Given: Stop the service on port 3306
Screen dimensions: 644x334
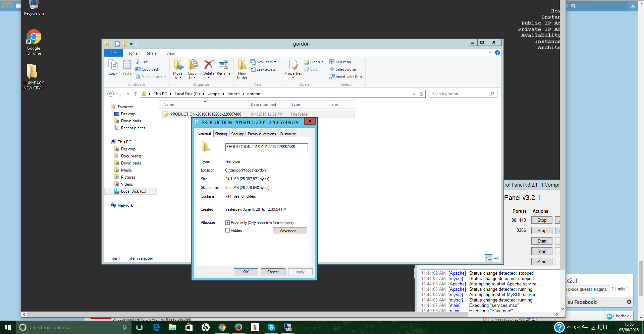Looking at the screenshot, I should 542,230.
